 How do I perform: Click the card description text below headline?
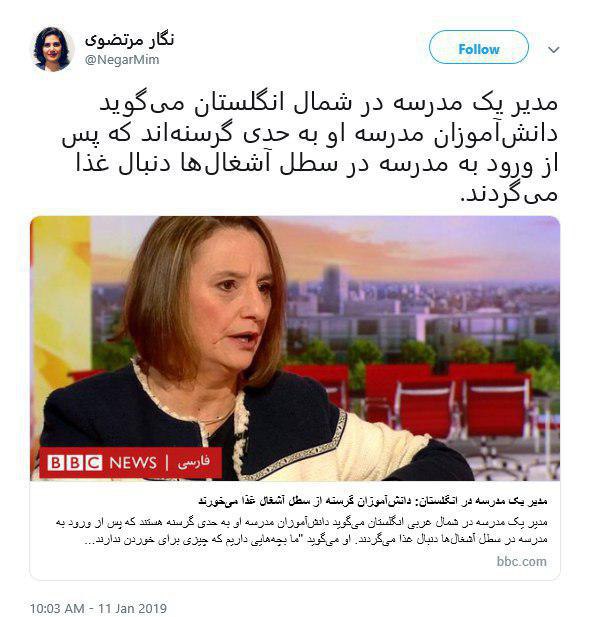coord(302,531)
